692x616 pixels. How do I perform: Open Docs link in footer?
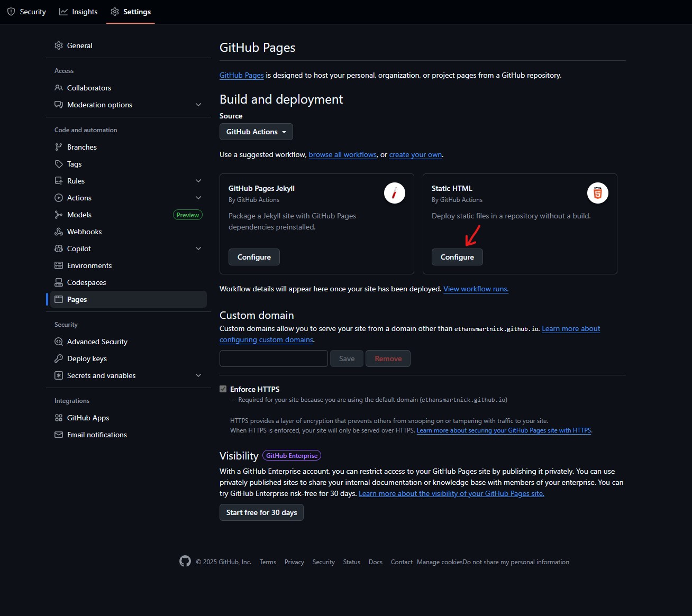coord(376,562)
